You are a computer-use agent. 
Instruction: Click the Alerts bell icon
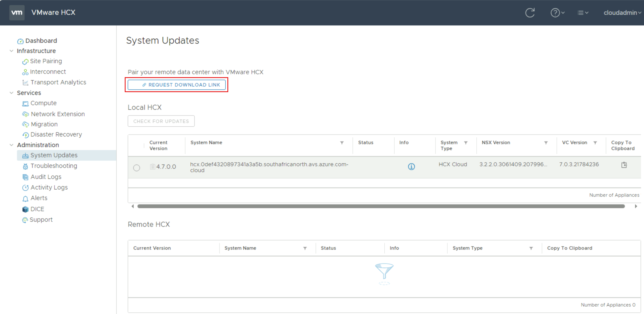tap(25, 198)
